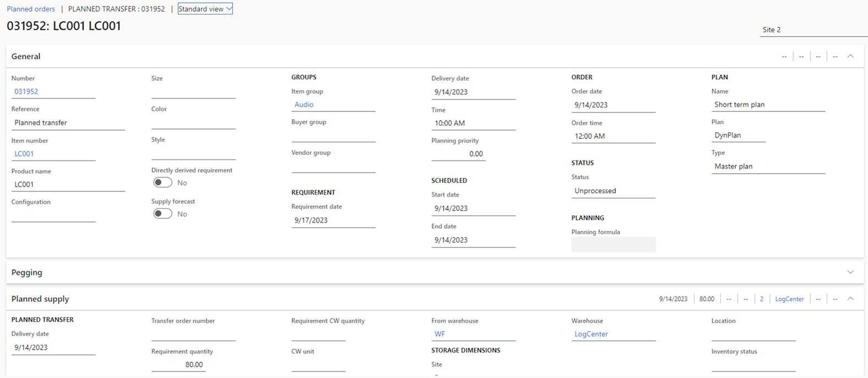Click the Status field showing Unprocessed
868x378 pixels.
point(613,191)
